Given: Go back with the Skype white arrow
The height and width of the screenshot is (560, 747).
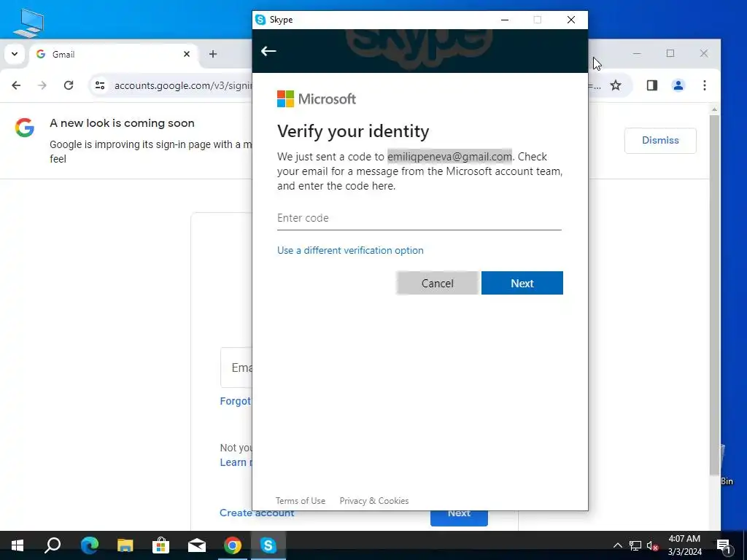Looking at the screenshot, I should point(268,51).
